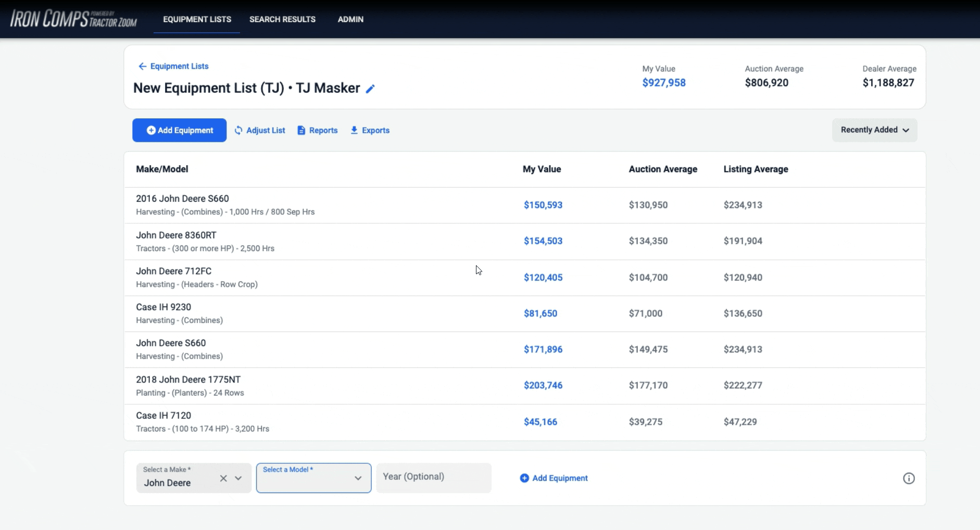Click My Value $45,166 for Case IH 7120
Image resolution: width=980 pixels, height=530 pixels.
(x=541, y=422)
